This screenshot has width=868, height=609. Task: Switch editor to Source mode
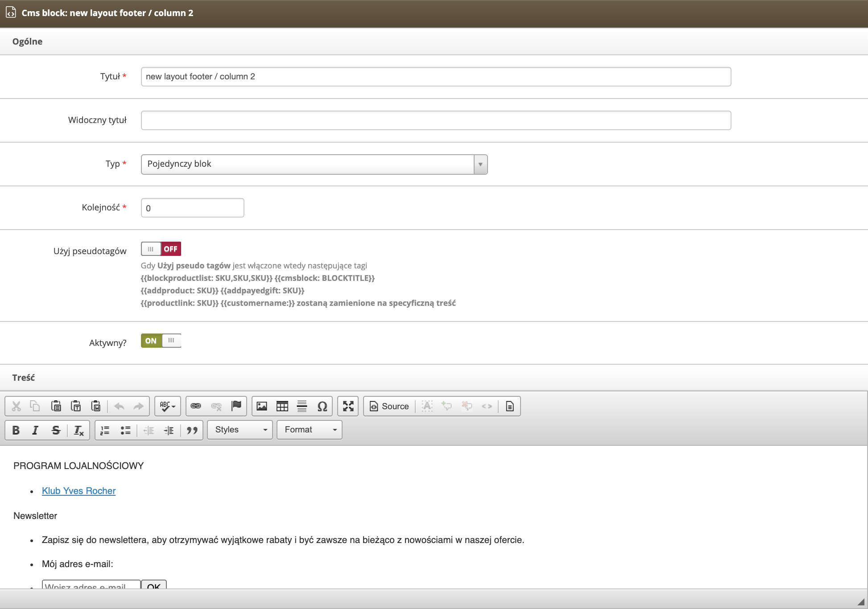click(x=389, y=406)
